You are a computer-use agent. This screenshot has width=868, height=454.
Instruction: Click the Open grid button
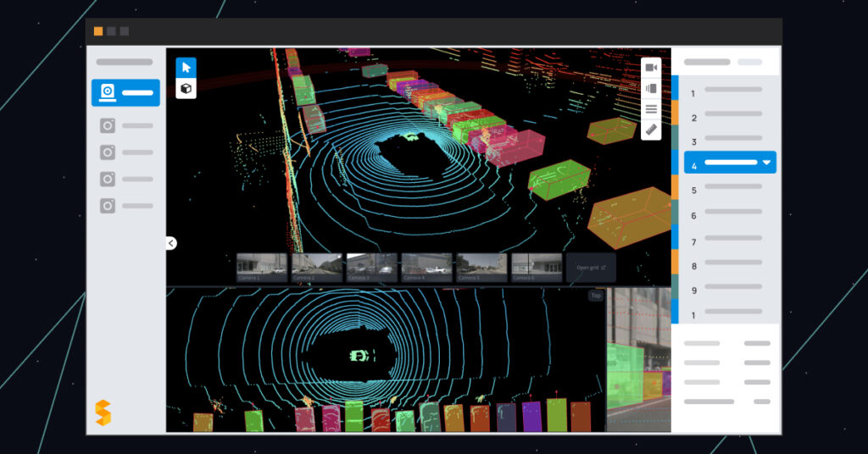pos(591,269)
